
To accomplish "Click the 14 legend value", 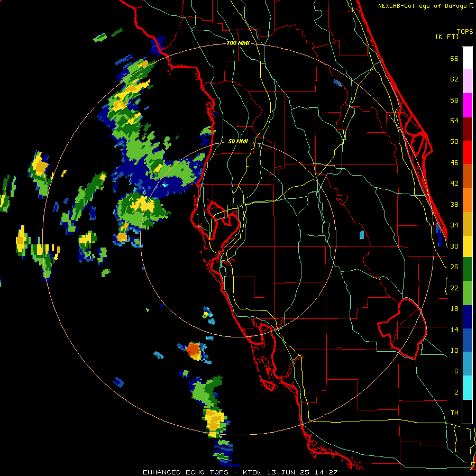I will click(454, 329).
